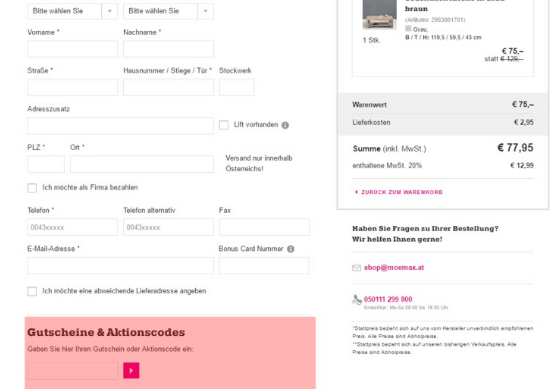Screen dimensions: 557x389
Task: Click the shop@moemax.at email link
Action: pos(394,268)
